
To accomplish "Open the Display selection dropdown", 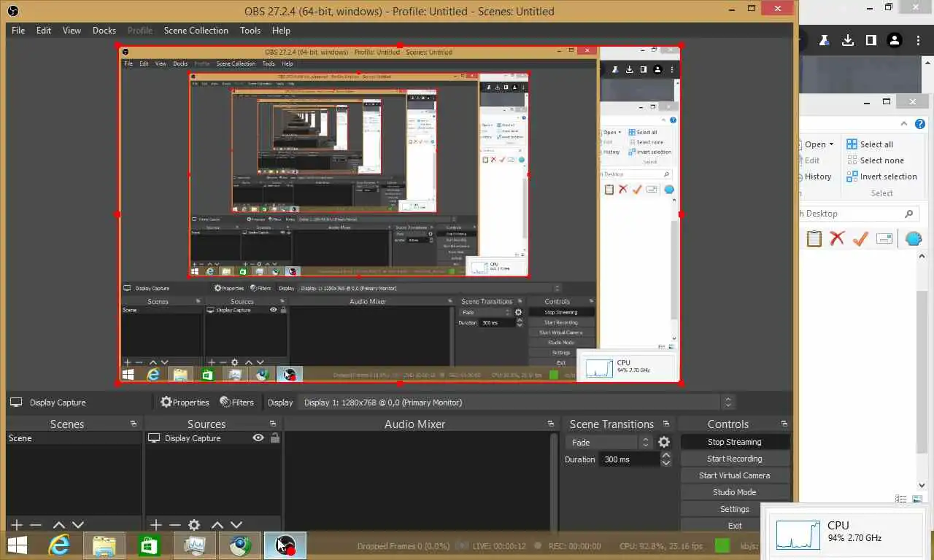I will (517, 402).
